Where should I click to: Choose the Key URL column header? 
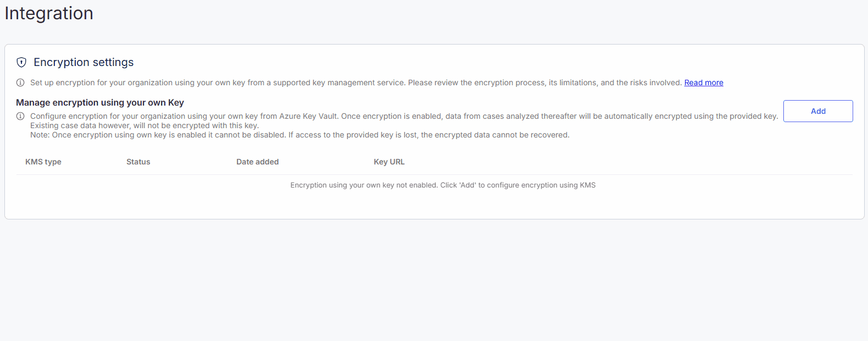(389, 162)
